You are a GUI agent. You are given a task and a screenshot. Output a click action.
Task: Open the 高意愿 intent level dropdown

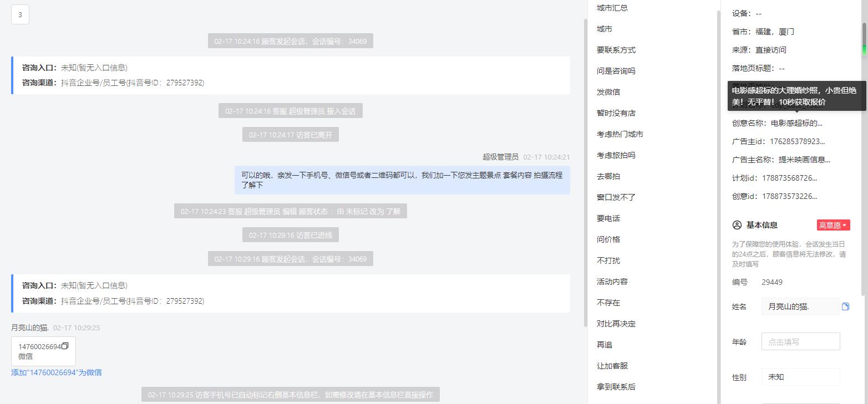click(x=833, y=225)
